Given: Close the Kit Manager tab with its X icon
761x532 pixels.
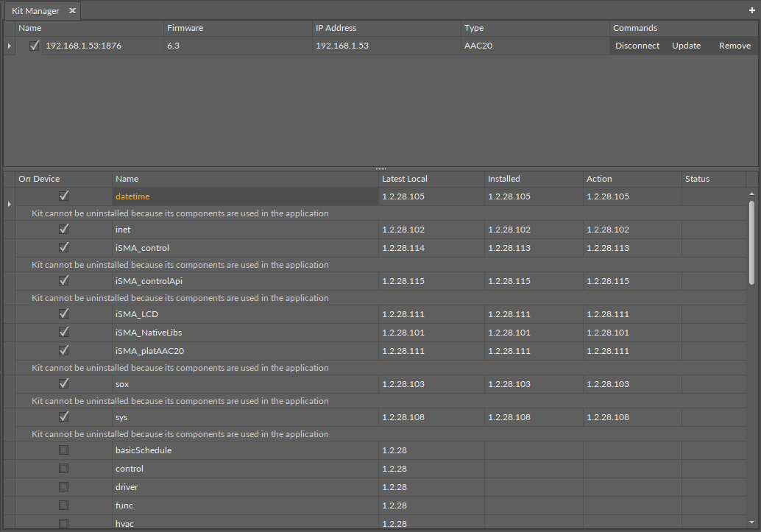Looking at the screenshot, I should tap(71, 10).
